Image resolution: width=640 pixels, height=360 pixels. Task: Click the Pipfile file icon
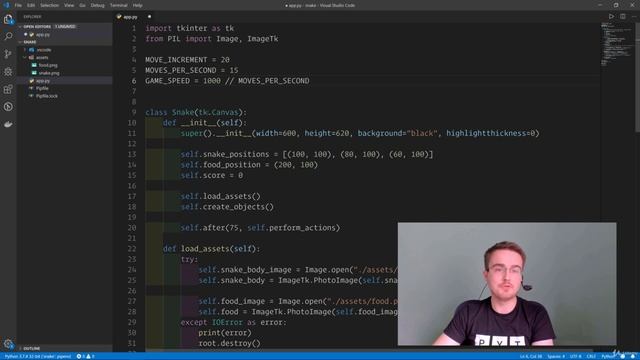tap(31, 88)
